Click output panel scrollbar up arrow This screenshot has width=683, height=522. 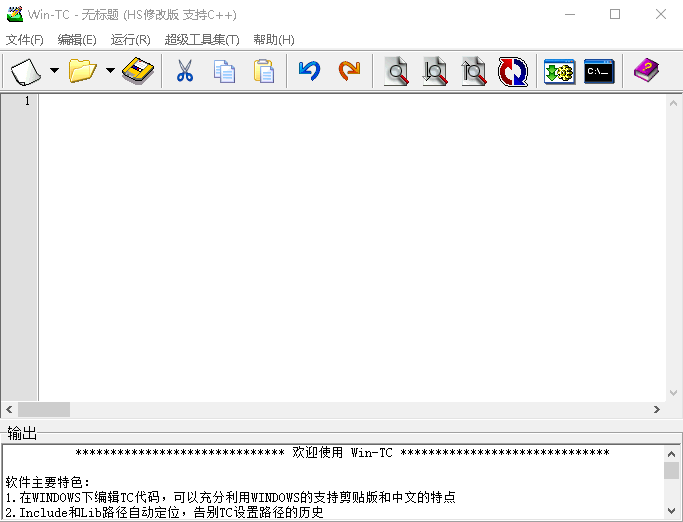671,454
